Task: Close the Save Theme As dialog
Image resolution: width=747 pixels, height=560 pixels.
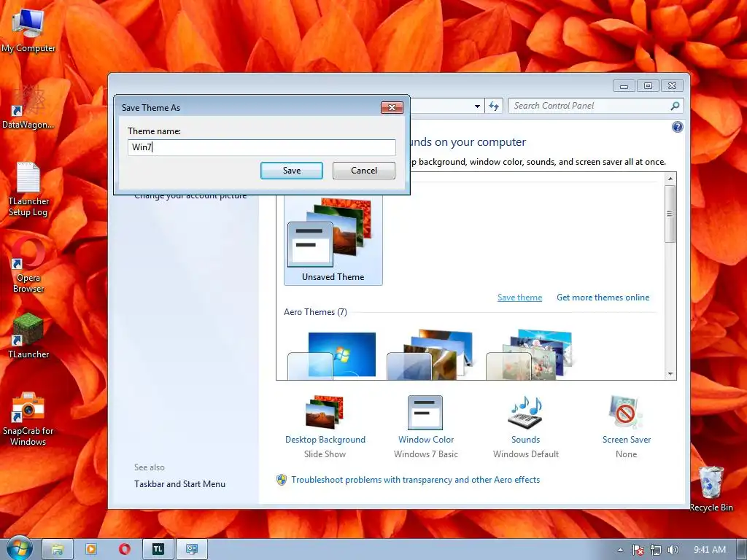Action: point(392,108)
